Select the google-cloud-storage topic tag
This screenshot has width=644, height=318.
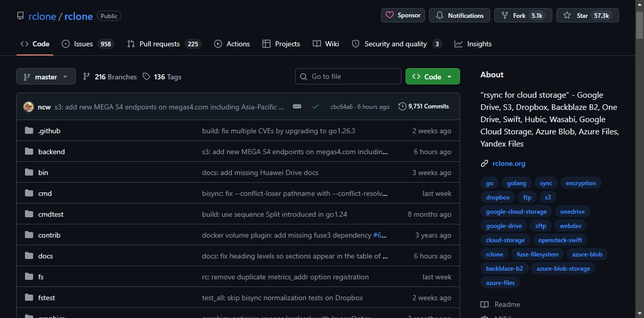pos(516,212)
